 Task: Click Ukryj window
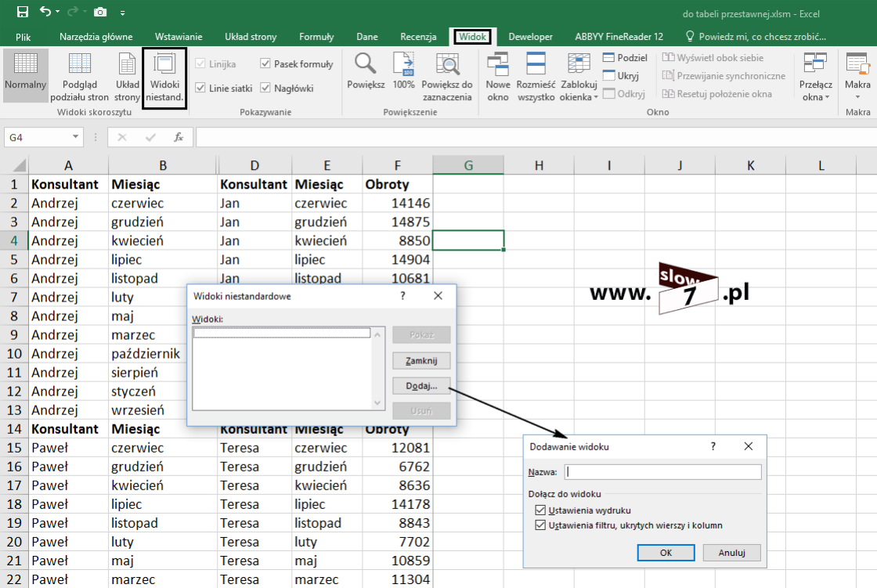(x=621, y=75)
